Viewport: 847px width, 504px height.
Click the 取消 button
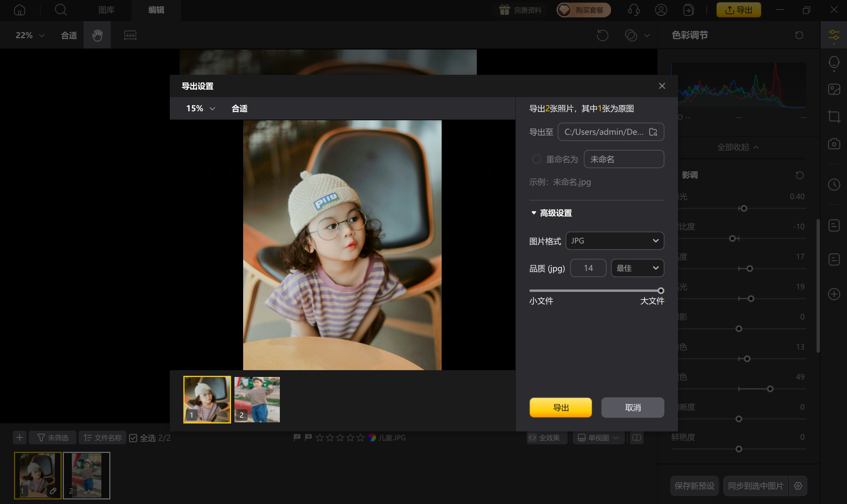(x=633, y=408)
